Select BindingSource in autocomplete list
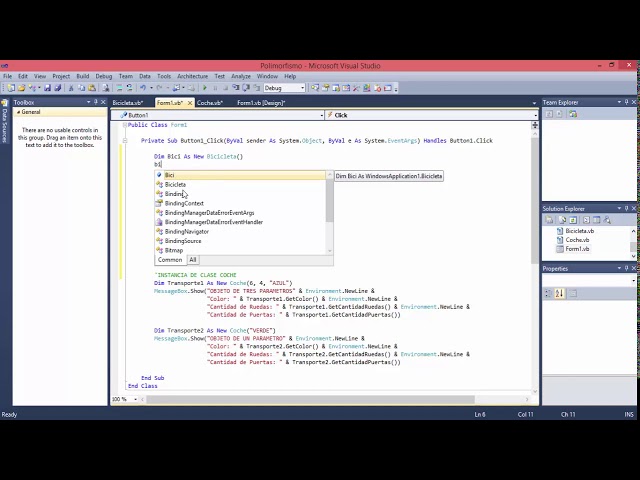The height and width of the screenshot is (480, 640). tap(241, 241)
